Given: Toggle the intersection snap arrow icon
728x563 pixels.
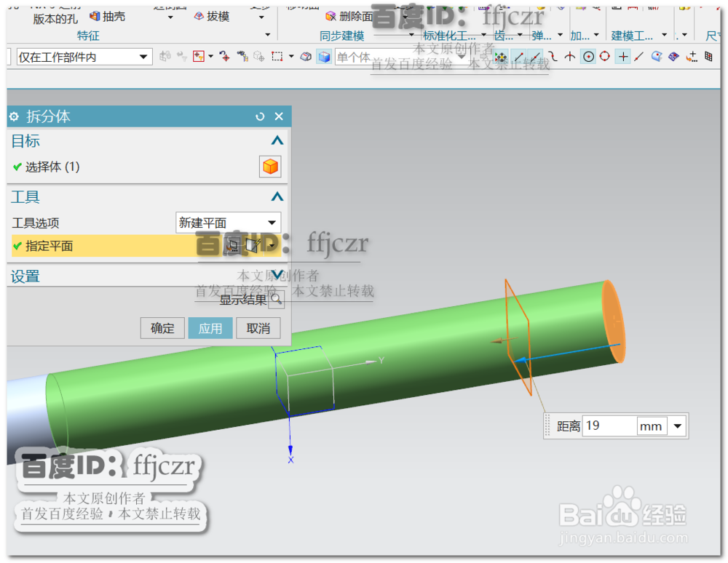Looking at the screenshot, I should point(570,57).
